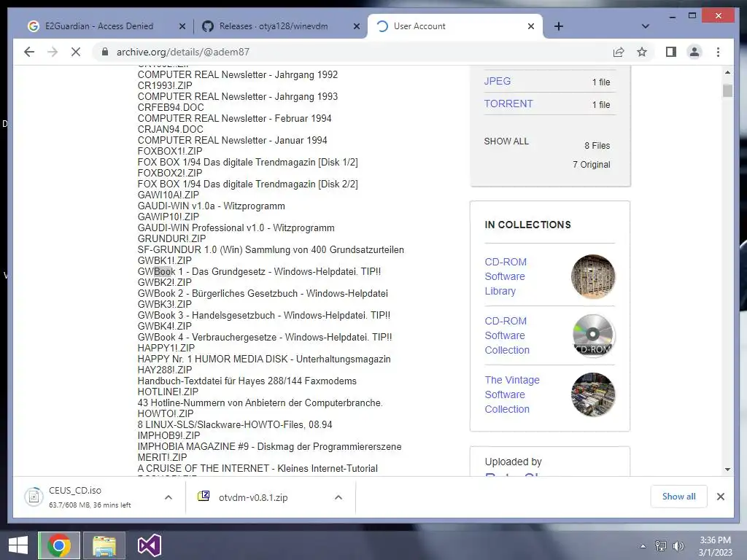747x560 pixels.
Task: Click the text 'HOTLINE!.ZIP'
Action: [x=168, y=392]
